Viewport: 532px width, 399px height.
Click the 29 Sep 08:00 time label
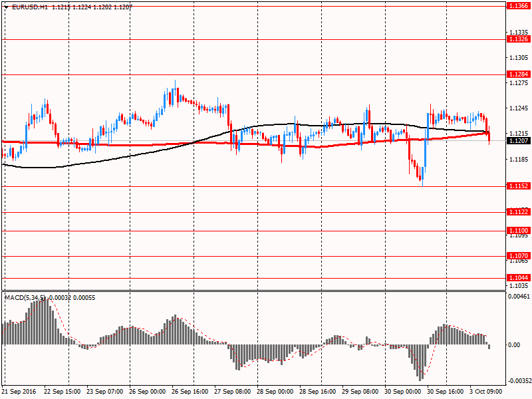360,392
